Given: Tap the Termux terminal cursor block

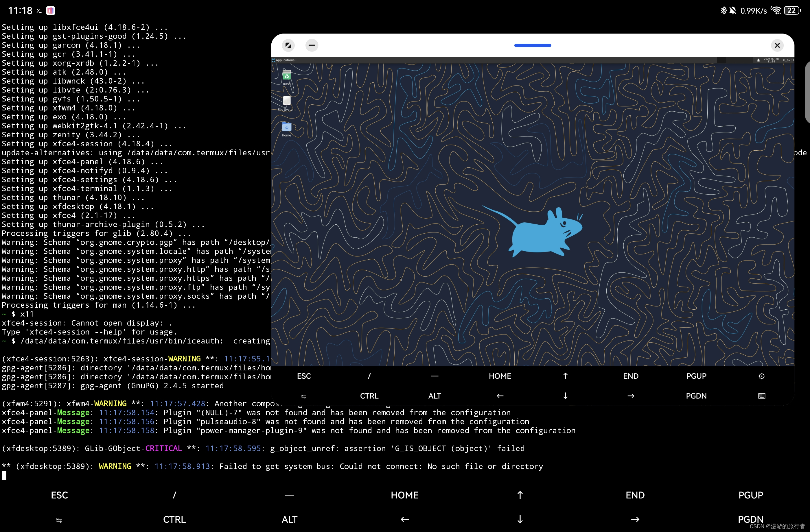Looking at the screenshot, I should (x=4, y=475).
